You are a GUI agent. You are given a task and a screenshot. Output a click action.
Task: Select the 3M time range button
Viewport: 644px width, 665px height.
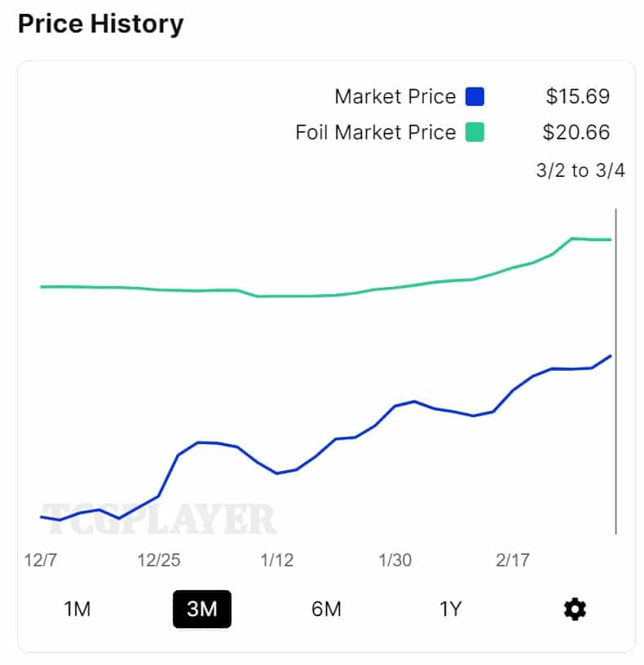click(x=201, y=609)
